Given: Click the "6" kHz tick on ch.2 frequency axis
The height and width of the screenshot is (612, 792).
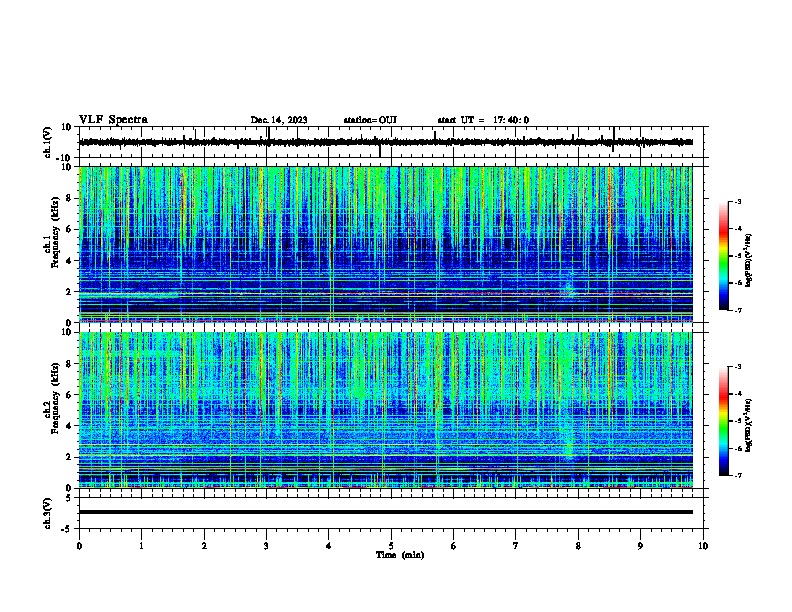Looking at the screenshot, I should (x=70, y=395).
